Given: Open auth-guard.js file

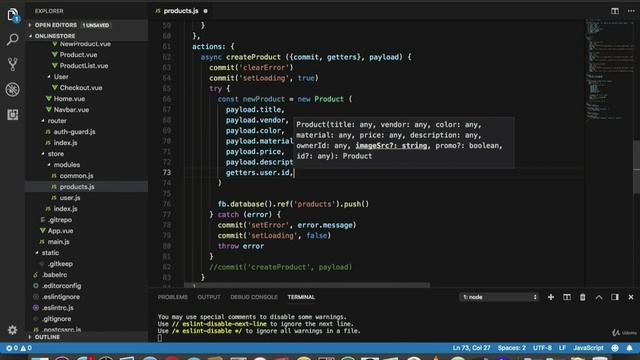Looking at the screenshot, I should point(74,132).
